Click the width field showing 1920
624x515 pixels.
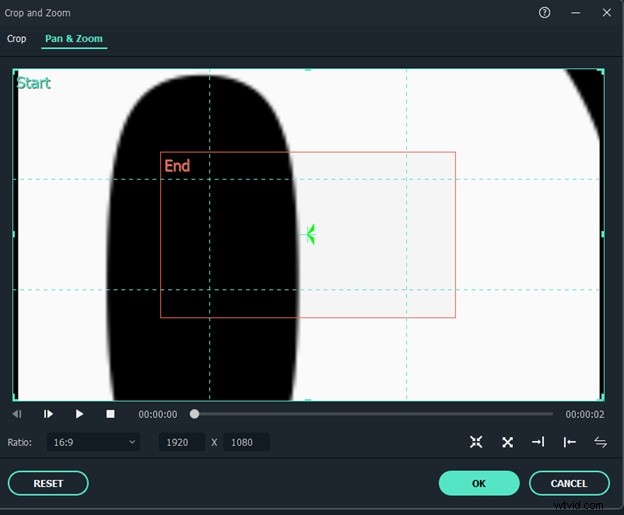tap(181, 442)
